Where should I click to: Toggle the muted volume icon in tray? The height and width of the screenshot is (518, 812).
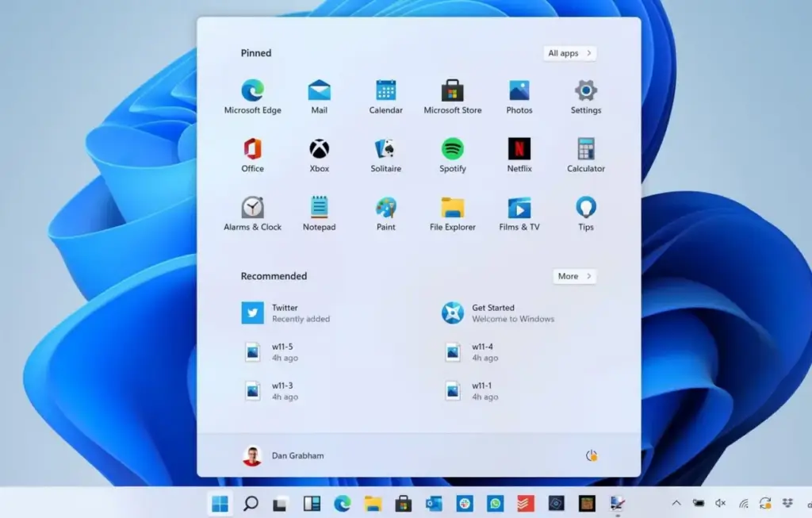click(x=721, y=503)
